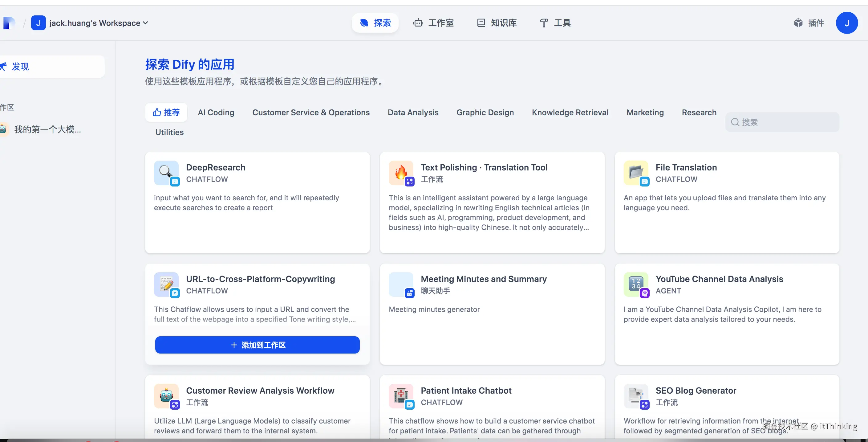The width and height of the screenshot is (868, 442).
Task: Click the Customer Review Analysis robot icon
Action: coord(166,395)
